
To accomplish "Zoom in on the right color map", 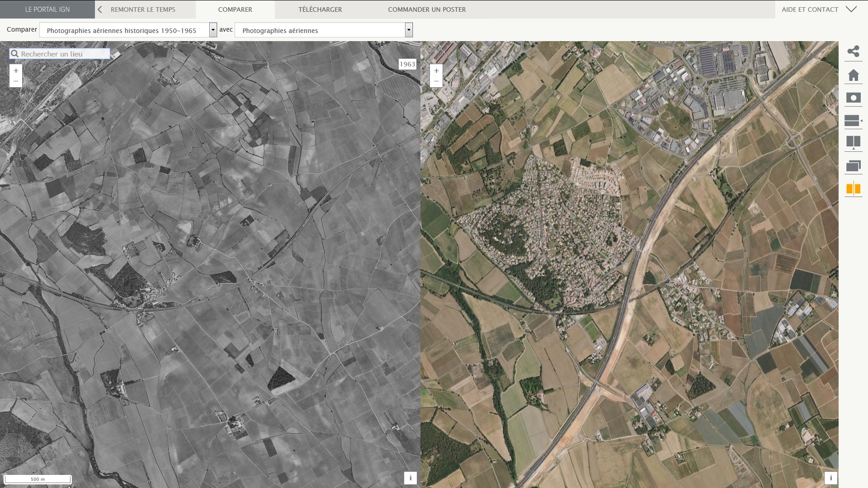I will pos(436,71).
